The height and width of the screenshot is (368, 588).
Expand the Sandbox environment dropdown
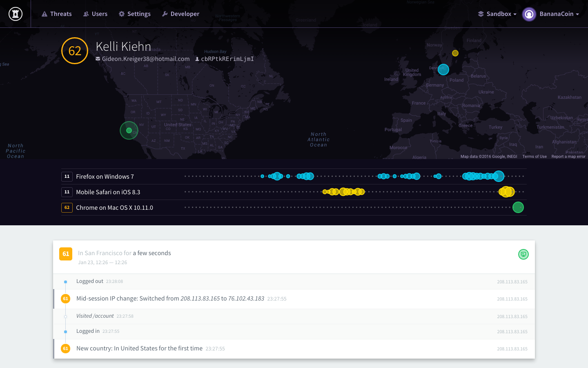click(497, 14)
